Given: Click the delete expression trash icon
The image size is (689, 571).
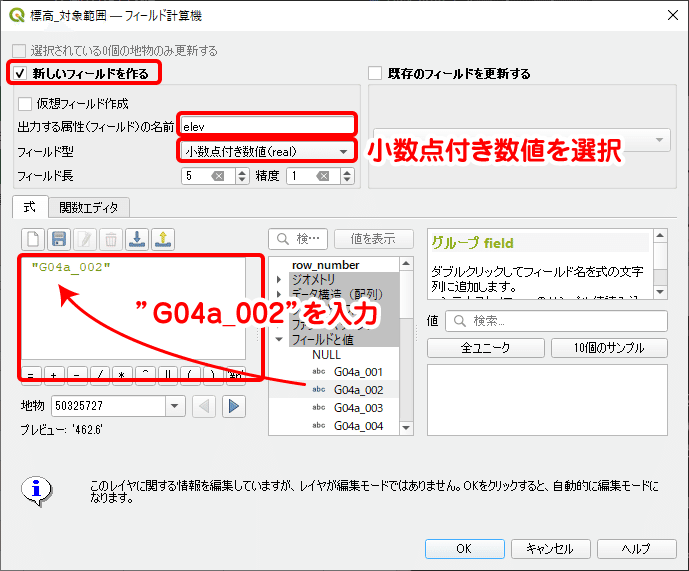Looking at the screenshot, I should [x=111, y=239].
